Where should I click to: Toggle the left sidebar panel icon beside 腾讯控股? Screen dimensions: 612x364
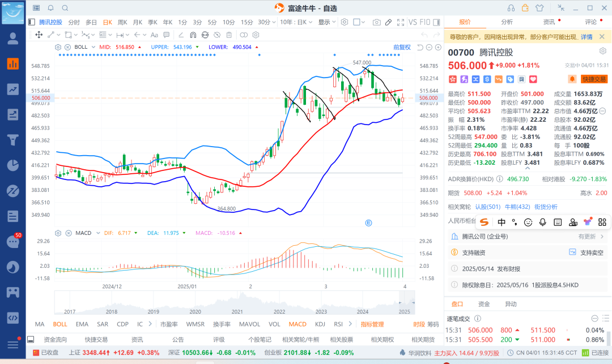(x=31, y=22)
